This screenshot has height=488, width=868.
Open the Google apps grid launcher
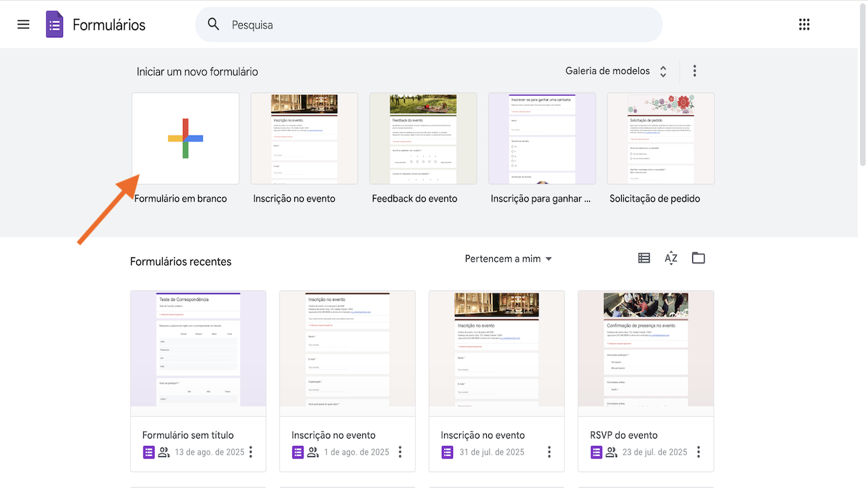(804, 24)
